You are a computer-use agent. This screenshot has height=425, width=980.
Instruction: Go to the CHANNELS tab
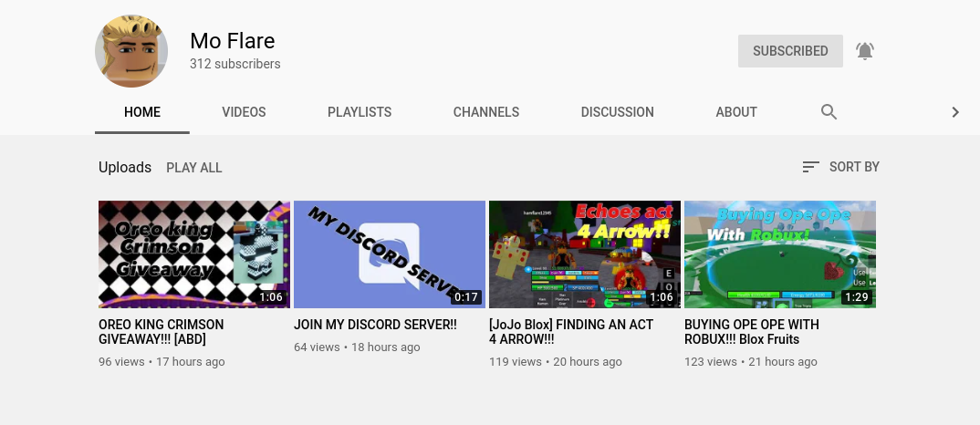point(486,112)
